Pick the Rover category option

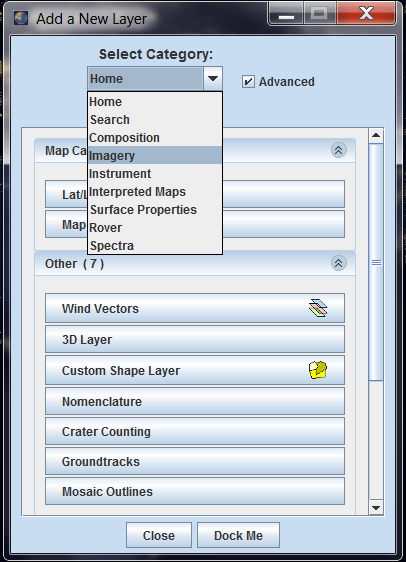[155, 228]
